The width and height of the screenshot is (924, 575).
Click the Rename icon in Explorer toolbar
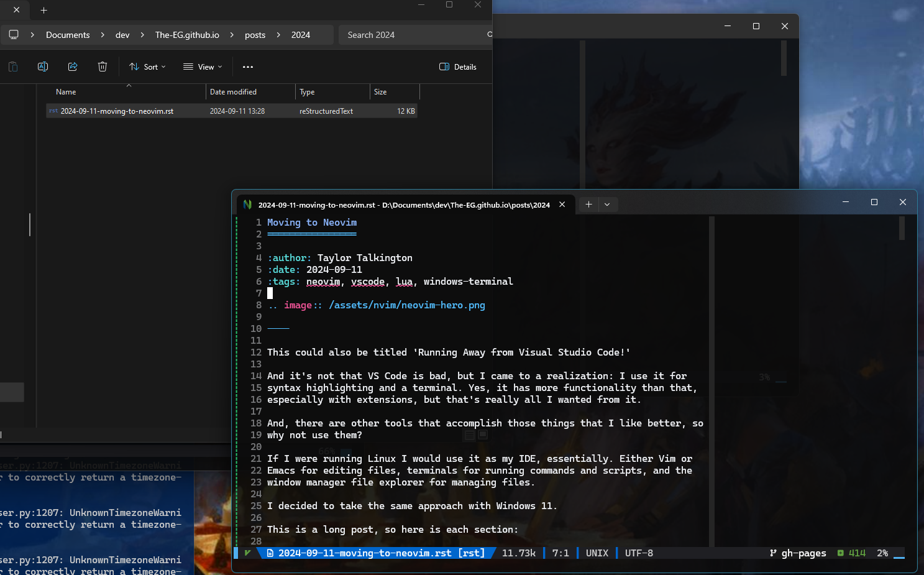pyautogui.click(x=43, y=67)
